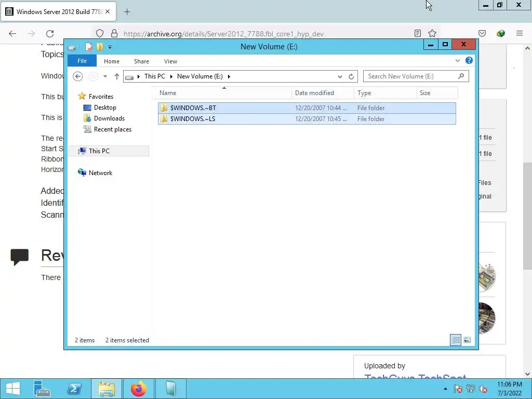Open the Firefox application menu

pos(520,33)
